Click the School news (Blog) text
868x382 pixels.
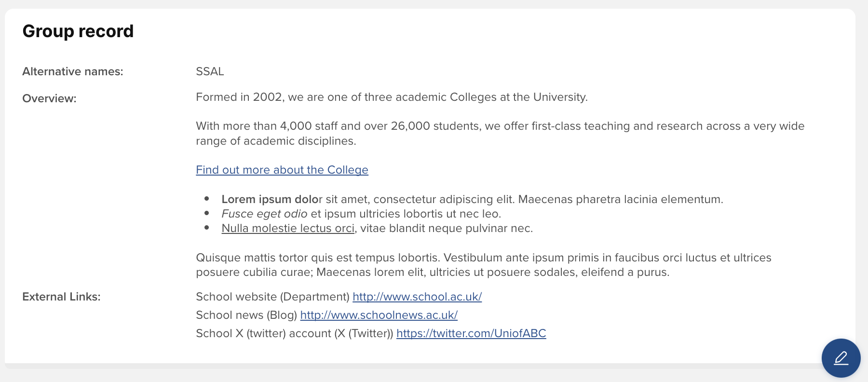[246, 315]
